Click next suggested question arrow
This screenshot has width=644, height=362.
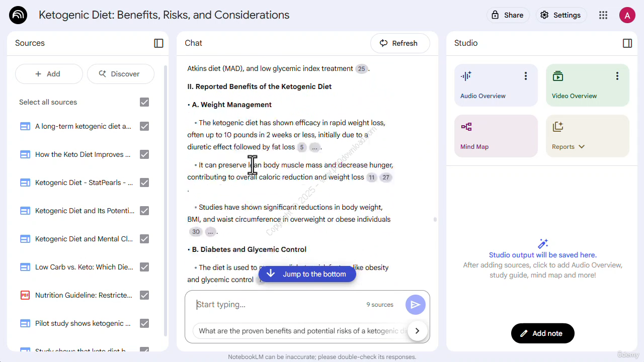click(417, 331)
